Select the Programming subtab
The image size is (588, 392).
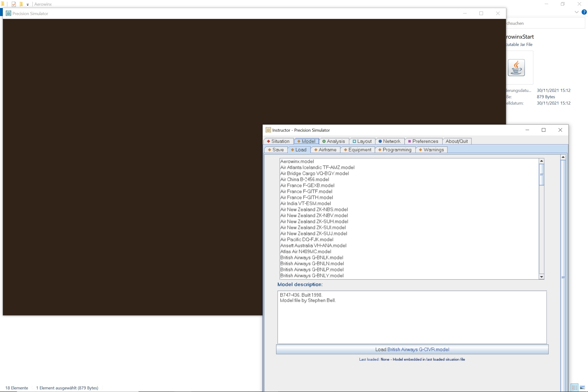[x=395, y=150]
